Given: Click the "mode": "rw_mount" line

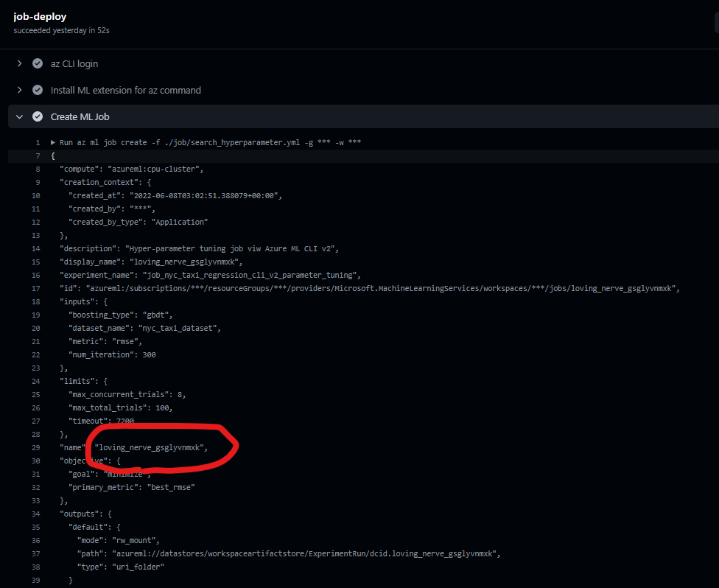Looking at the screenshot, I should click(x=119, y=541).
